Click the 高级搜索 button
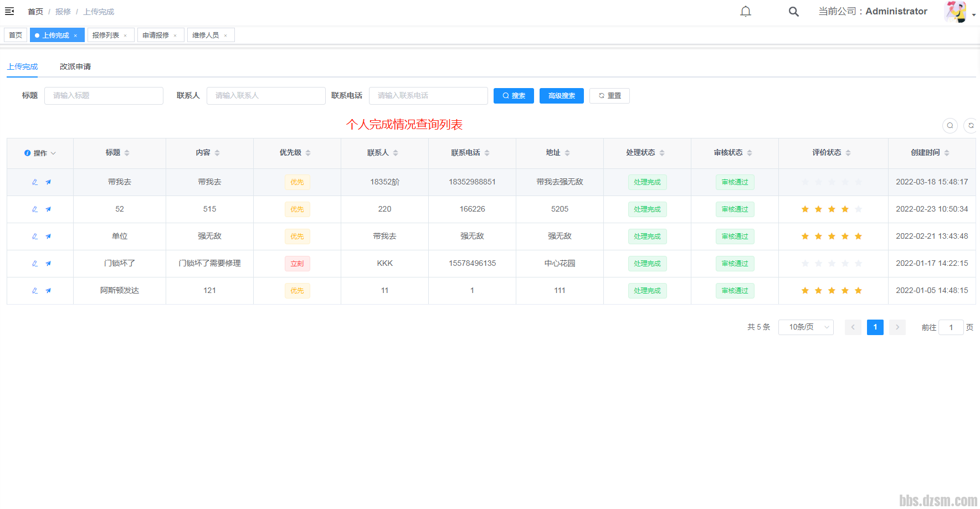 [x=561, y=96]
